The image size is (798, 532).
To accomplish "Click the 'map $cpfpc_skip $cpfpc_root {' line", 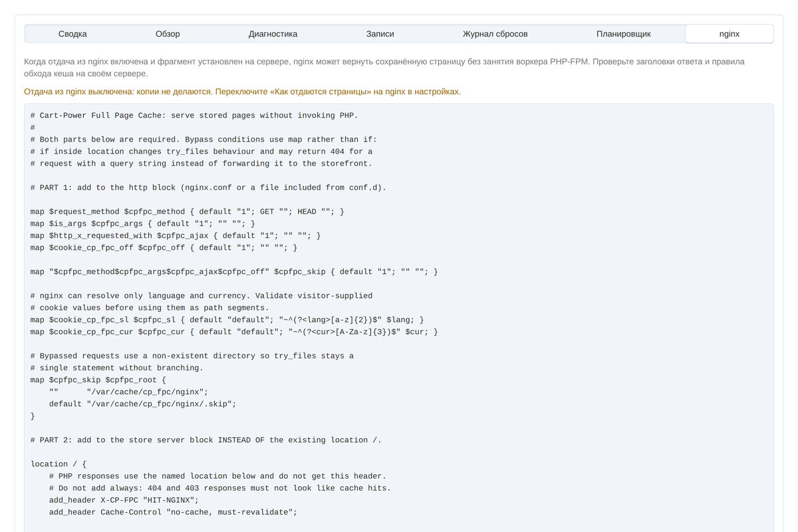I will (x=98, y=380).
